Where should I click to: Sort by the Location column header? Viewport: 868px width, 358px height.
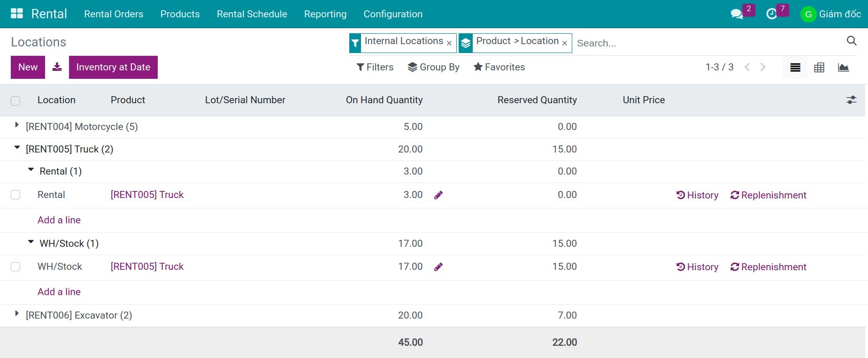click(56, 100)
